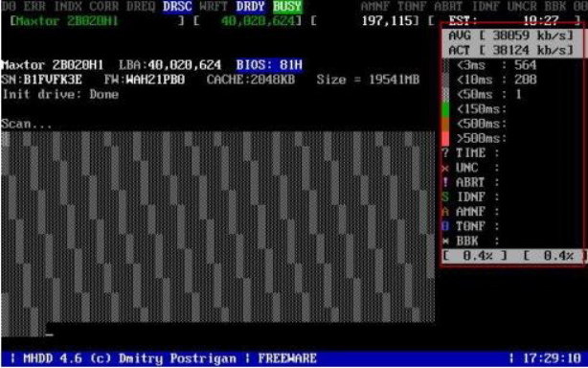
Task: Click the red x UNC symbol
Action: [x=445, y=168]
